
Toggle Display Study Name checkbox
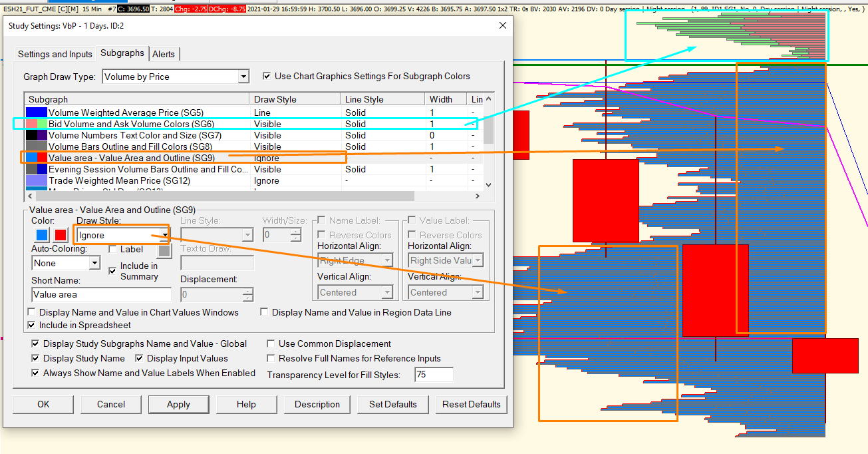tap(36, 359)
